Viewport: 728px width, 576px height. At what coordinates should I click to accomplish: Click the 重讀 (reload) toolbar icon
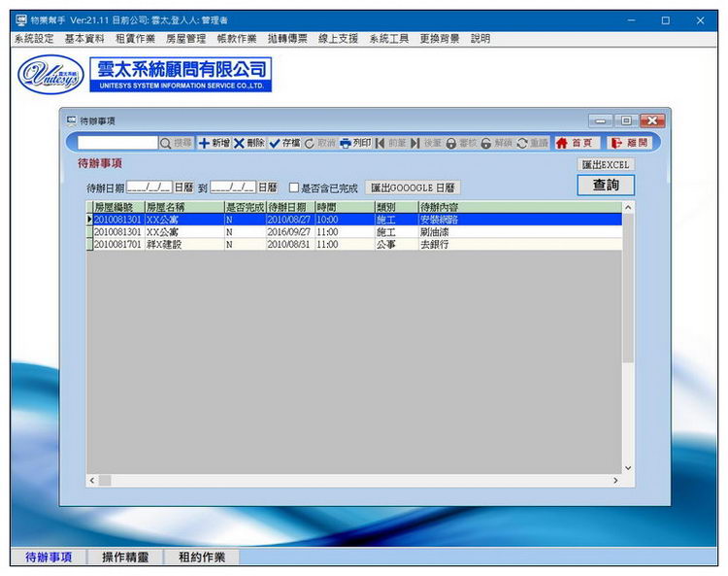click(522, 143)
